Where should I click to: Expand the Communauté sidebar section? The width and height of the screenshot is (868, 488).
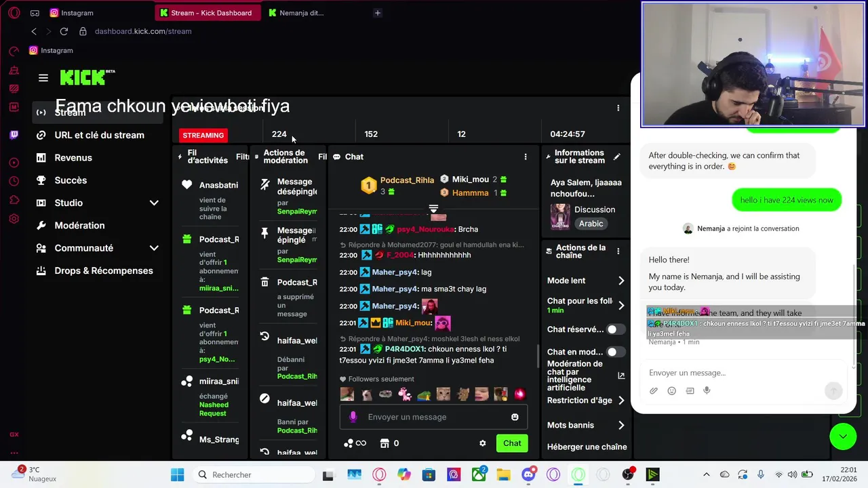154,248
